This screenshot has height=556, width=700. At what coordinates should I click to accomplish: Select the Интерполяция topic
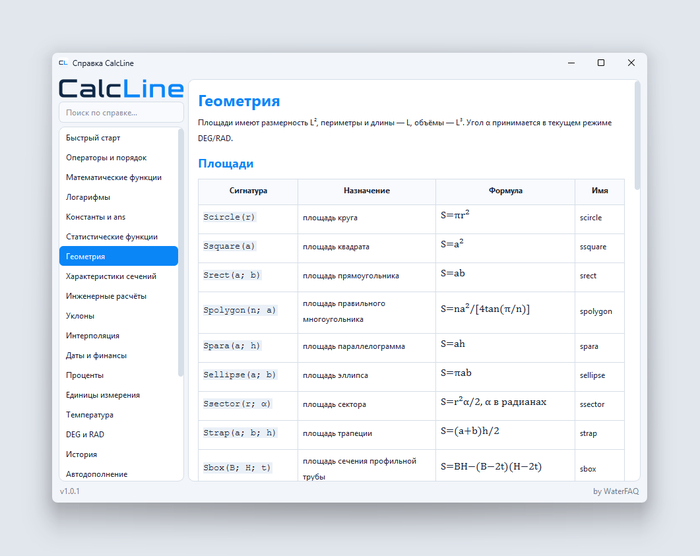[118, 335]
